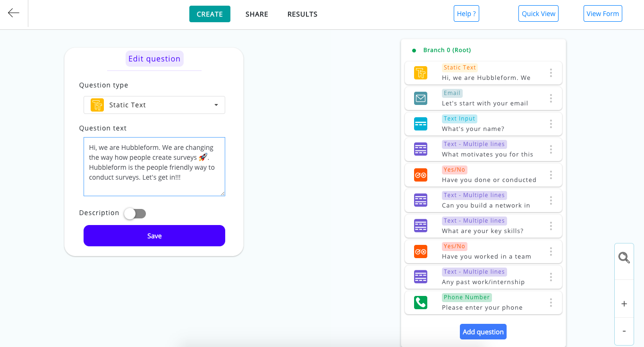Open three-dot menu for 'Have you done or conducted'
644x347 pixels.
(551, 175)
